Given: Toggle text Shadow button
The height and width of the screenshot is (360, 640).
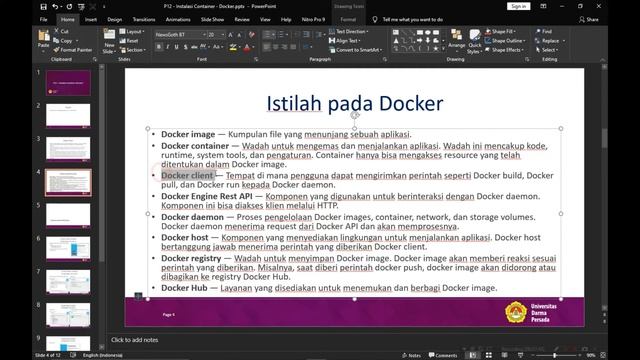Looking at the screenshot, I should click(x=185, y=47).
